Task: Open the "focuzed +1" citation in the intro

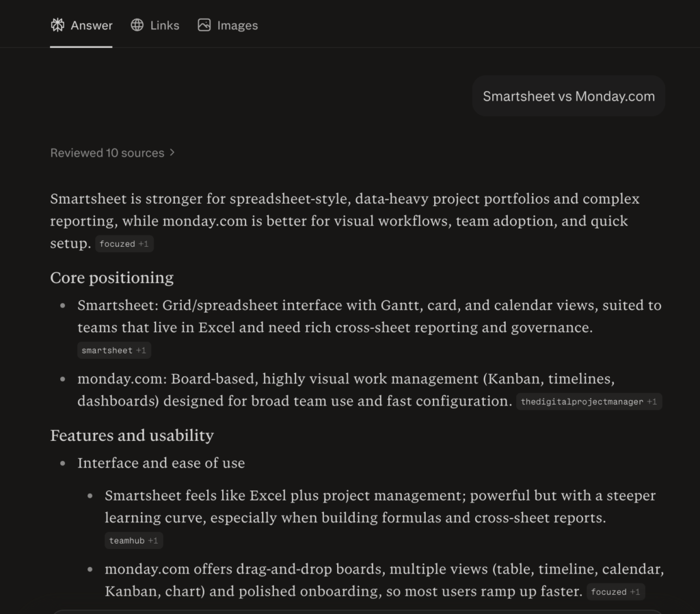Action: coord(124,243)
